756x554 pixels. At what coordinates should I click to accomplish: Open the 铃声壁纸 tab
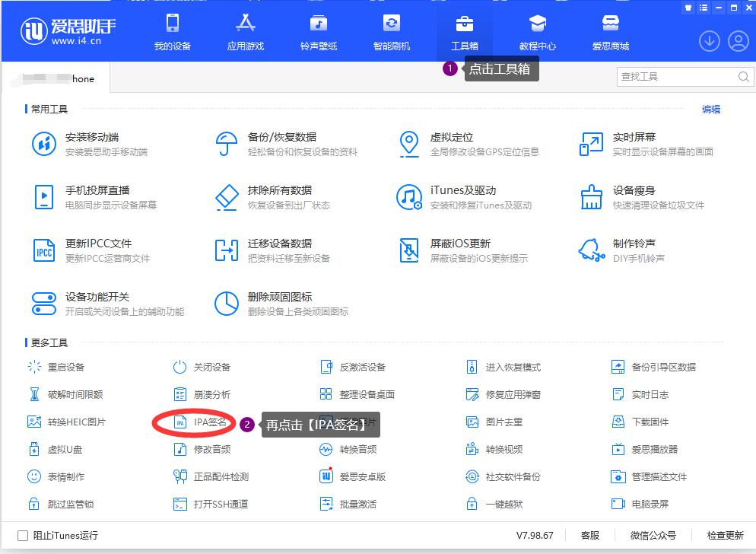click(319, 32)
